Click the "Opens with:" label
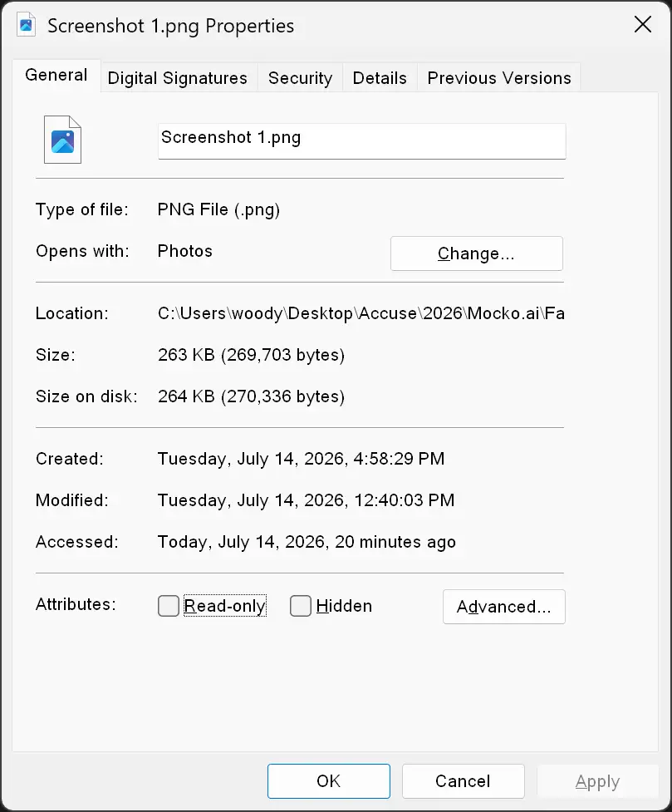Viewport: 672px width, 812px height. coord(82,251)
